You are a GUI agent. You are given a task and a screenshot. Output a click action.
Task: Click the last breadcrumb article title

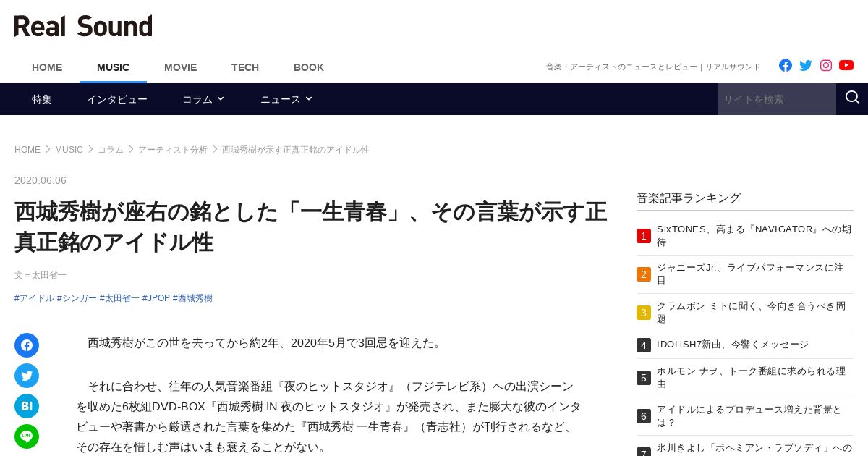pyautogui.click(x=296, y=150)
